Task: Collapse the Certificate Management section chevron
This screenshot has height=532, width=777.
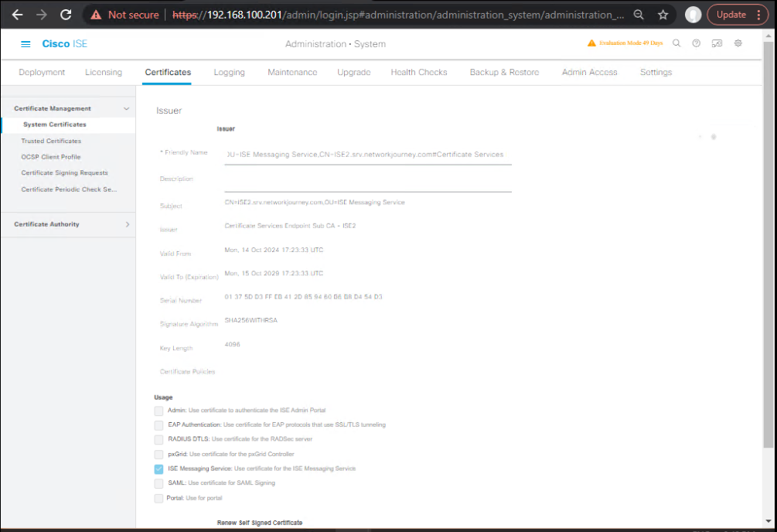Action: click(126, 108)
